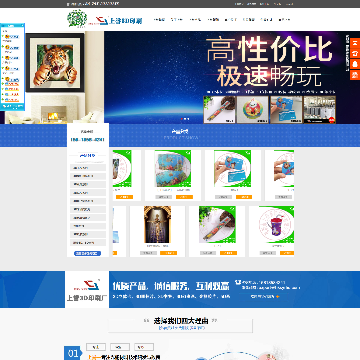Screen dimensions: 360x360
Task: Select the last category in product sidebar list
Action: (x=88, y=243)
